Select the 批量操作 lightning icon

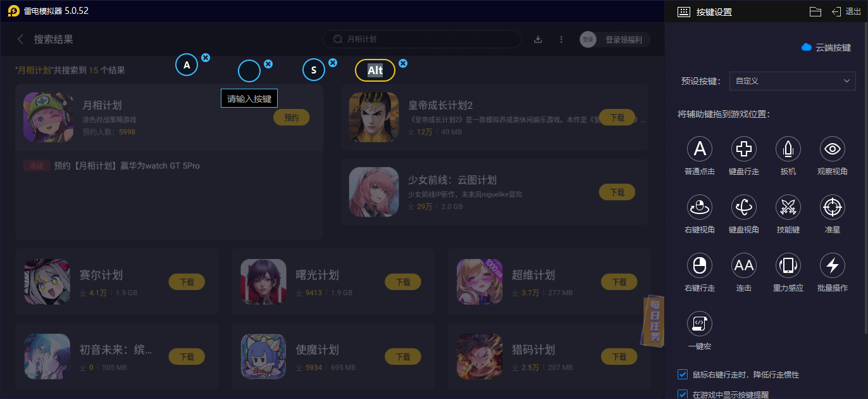coord(833,265)
